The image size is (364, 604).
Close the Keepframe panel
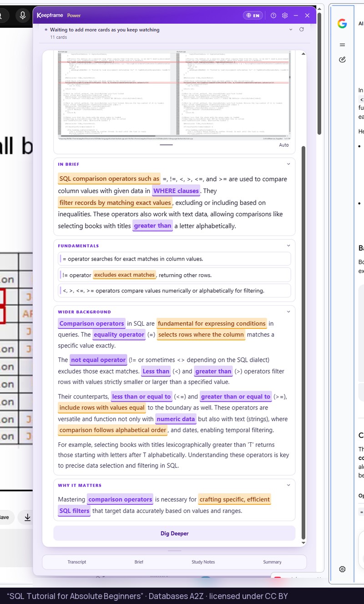pyautogui.click(x=307, y=15)
